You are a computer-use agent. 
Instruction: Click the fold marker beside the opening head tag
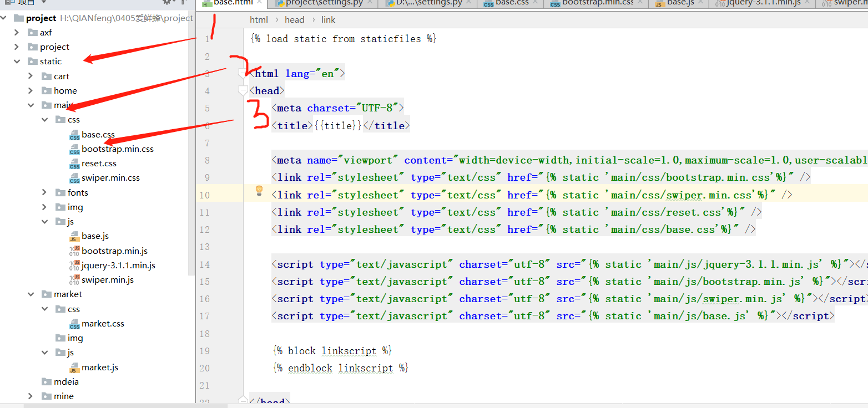[x=243, y=90]
